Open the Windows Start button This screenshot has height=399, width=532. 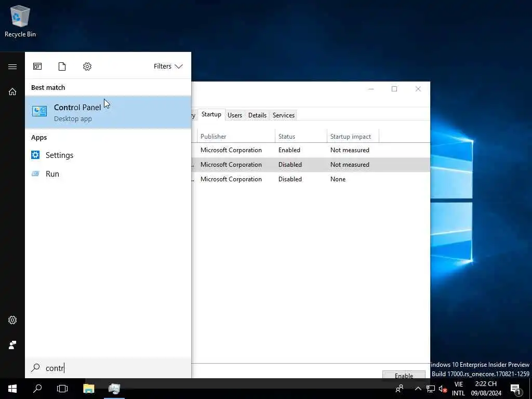tap(12, 389)
